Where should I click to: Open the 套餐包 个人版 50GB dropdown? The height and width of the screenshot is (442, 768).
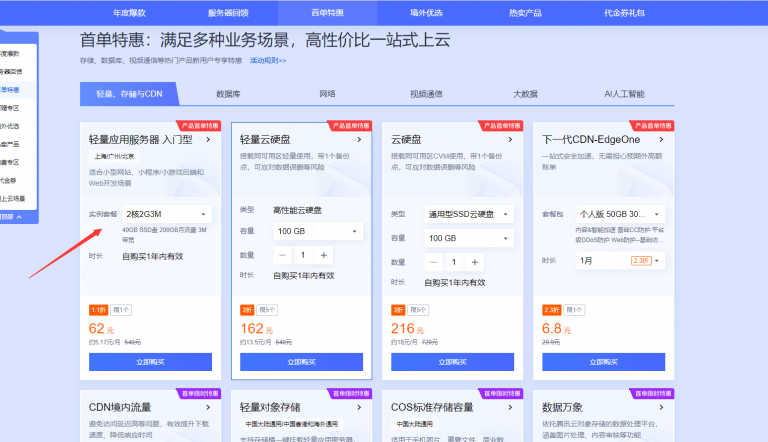click(620, 214)
